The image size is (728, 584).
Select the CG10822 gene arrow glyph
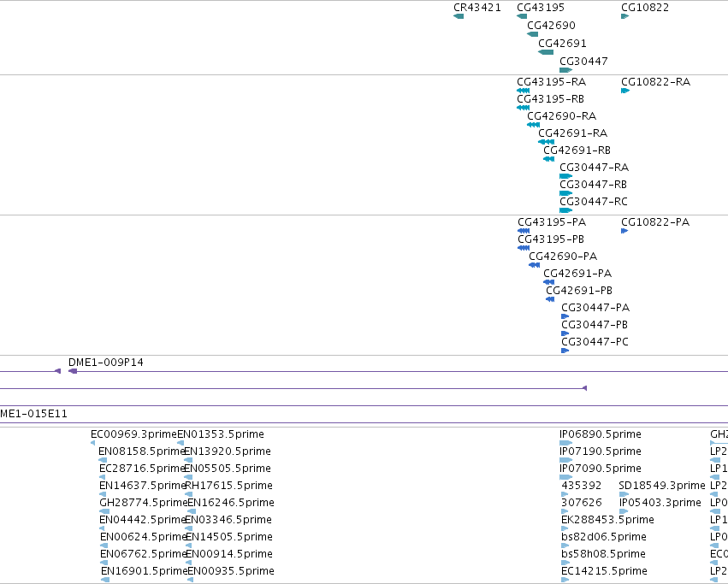(x=625, y=16)
